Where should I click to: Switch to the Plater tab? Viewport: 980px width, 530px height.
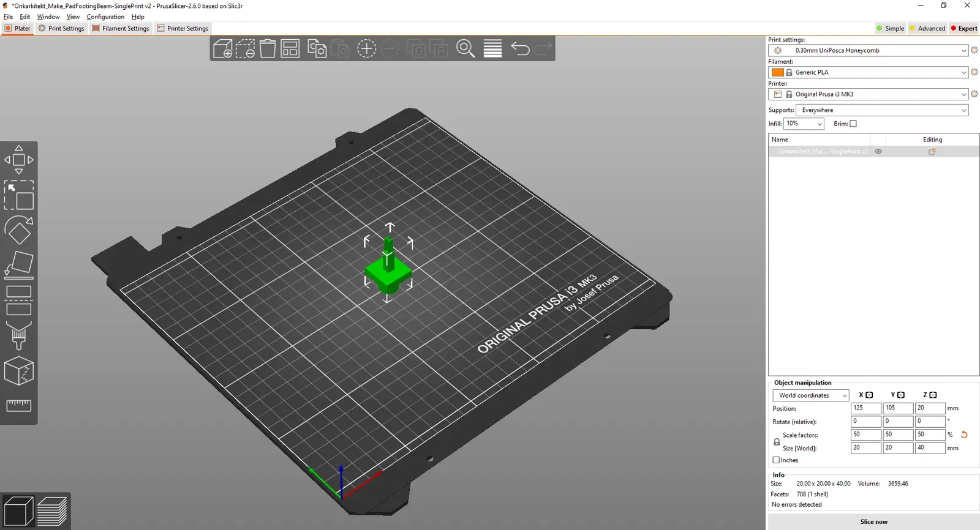point(17,28)
